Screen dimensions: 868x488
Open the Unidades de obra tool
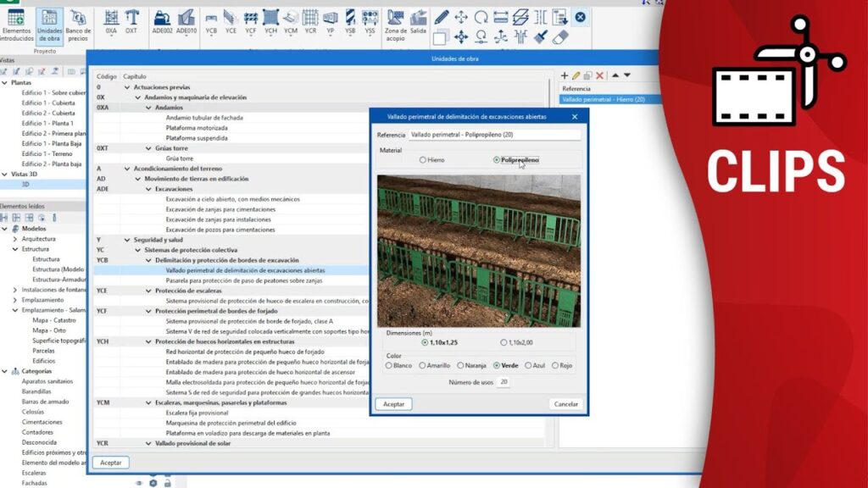[49, 24]
